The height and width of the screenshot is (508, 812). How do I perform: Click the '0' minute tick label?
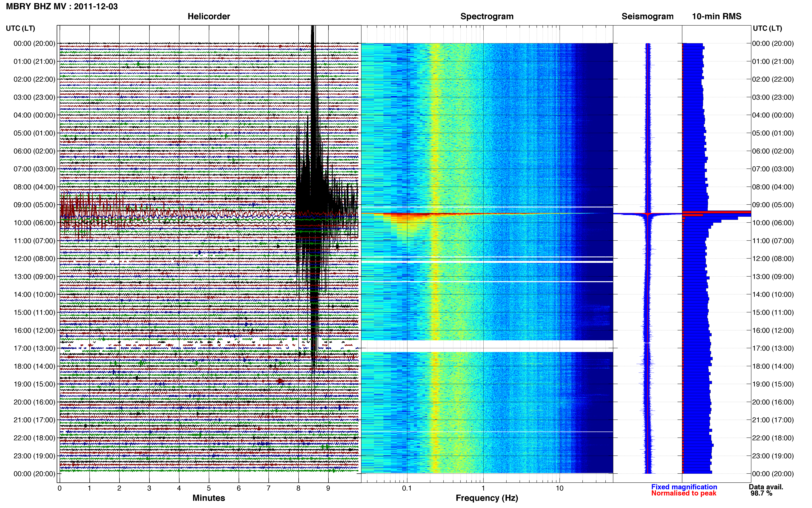coord(59,488)
